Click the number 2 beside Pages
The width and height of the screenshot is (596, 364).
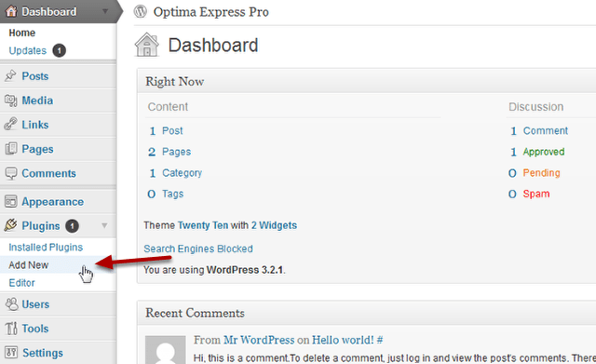[x=152, y=152]
